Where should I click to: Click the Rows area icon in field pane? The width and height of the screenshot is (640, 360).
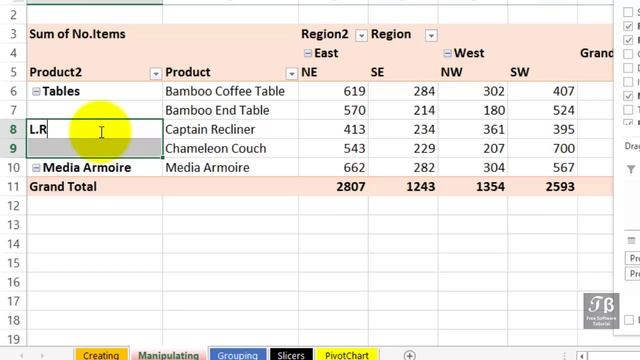[x=631, y=241]
